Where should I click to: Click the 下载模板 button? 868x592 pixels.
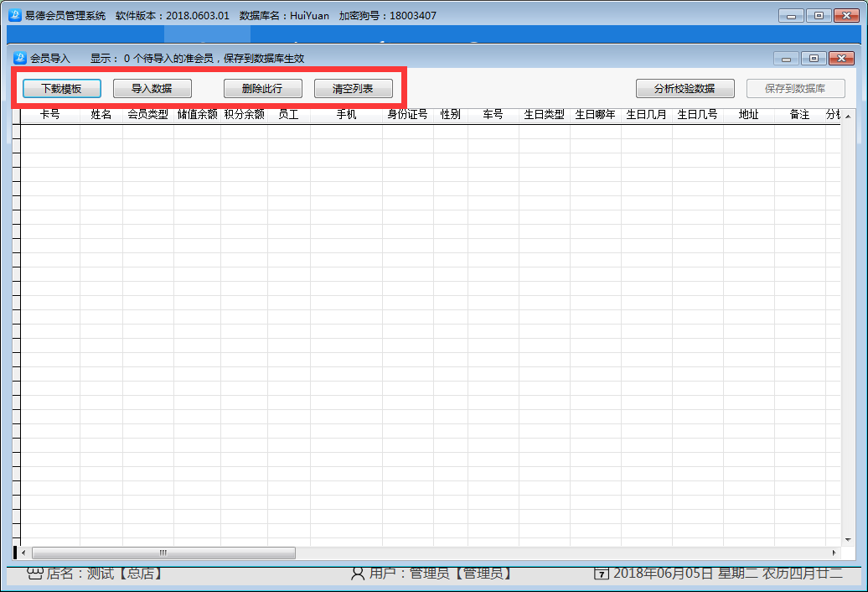tap(62, 89)
